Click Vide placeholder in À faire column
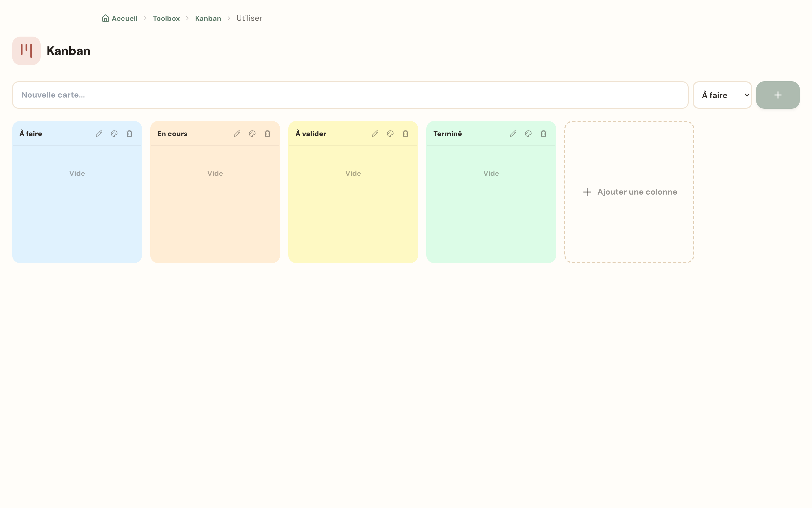This screenshot has height=508, width=812. click(77, 173)
